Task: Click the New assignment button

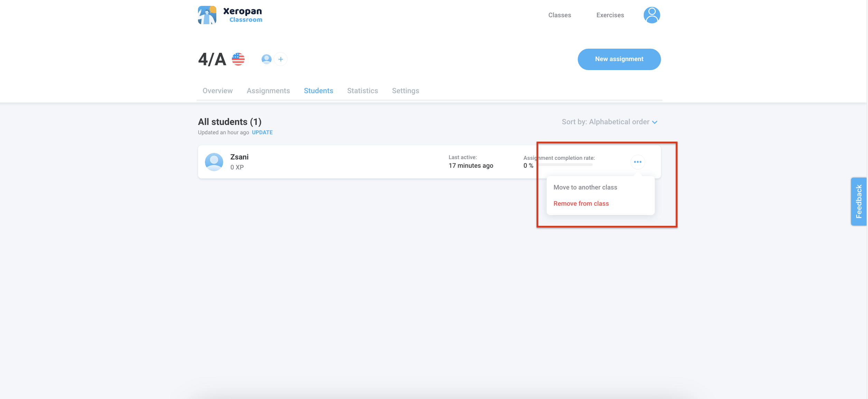Action: pyautogui.click(x=619, y=59)
